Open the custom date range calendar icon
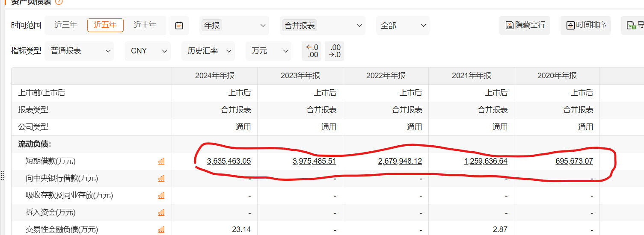 pyautogui.click(x=179, y=26)
